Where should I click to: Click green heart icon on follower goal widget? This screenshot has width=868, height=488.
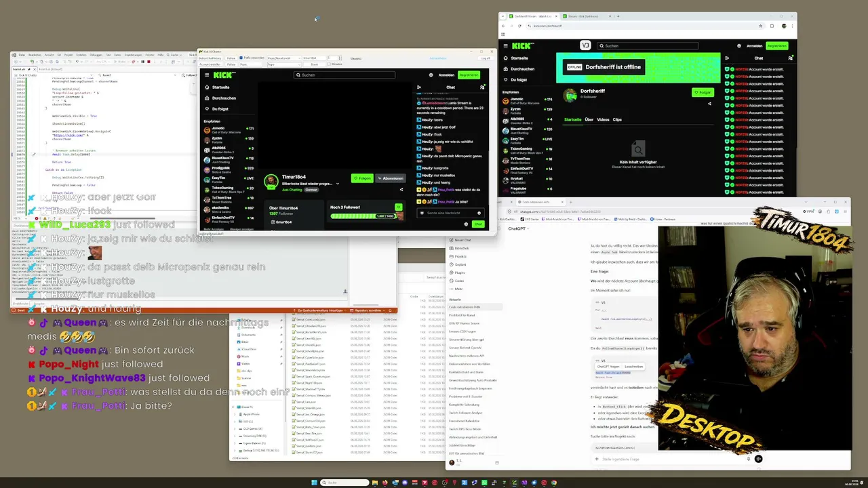pos(399,207)
